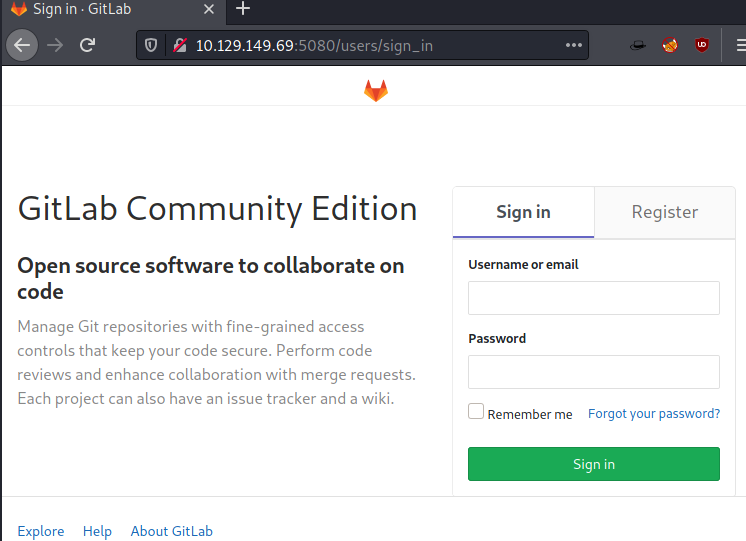Select the Sign in tab
The width and height of the screenshot is (746, 541).
coord(523,212)
